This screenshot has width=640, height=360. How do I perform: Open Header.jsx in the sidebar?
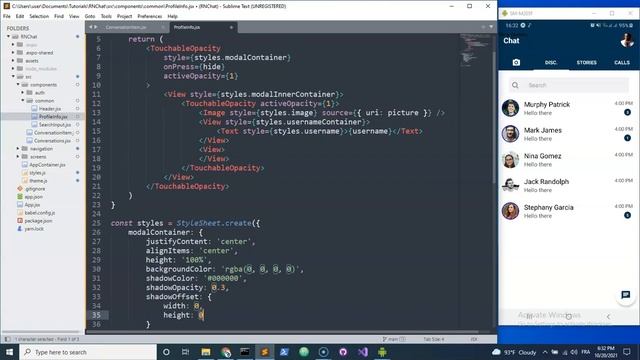tap(50, 109)
